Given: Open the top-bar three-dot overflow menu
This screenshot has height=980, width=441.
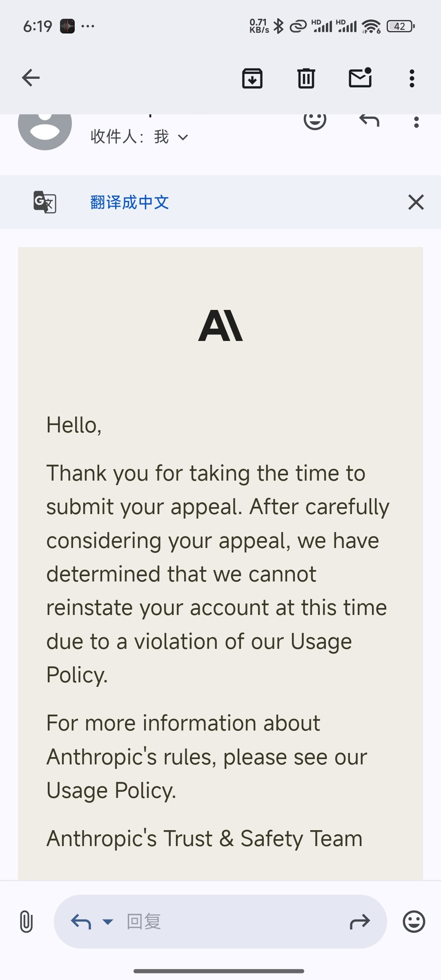Looking at the screenshot, I should (412, 78).
